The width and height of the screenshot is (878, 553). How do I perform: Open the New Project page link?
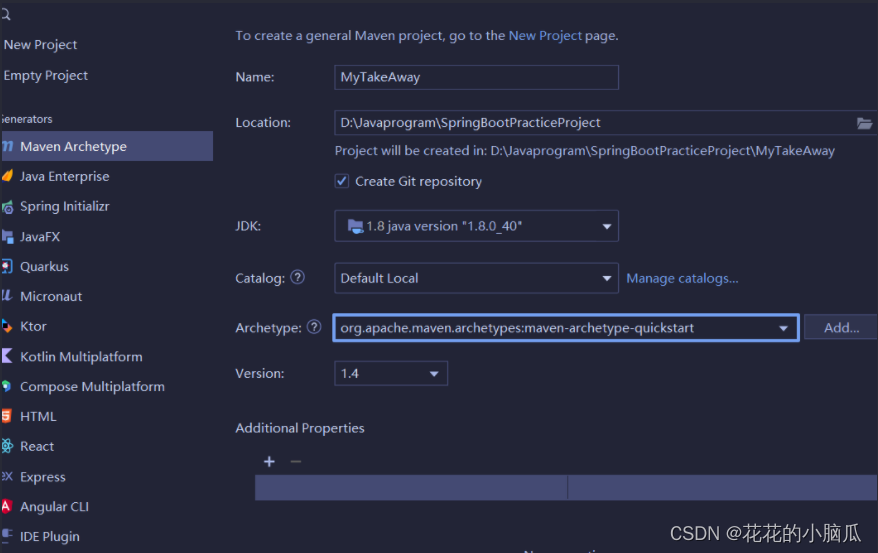pos(545,36)
